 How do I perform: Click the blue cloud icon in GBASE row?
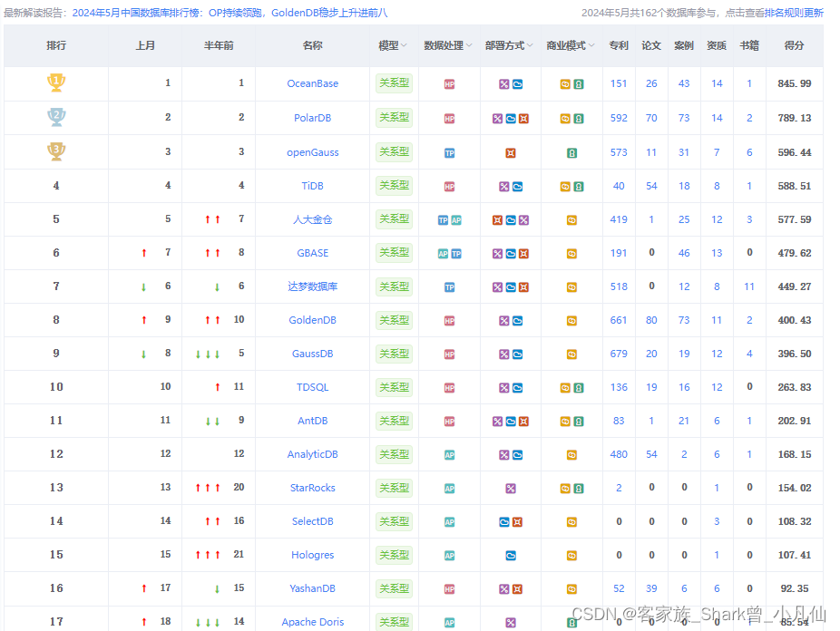(x=511, y=254)
